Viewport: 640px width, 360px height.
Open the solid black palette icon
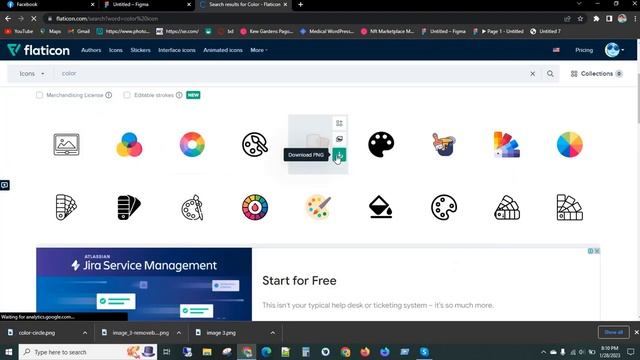381,144
